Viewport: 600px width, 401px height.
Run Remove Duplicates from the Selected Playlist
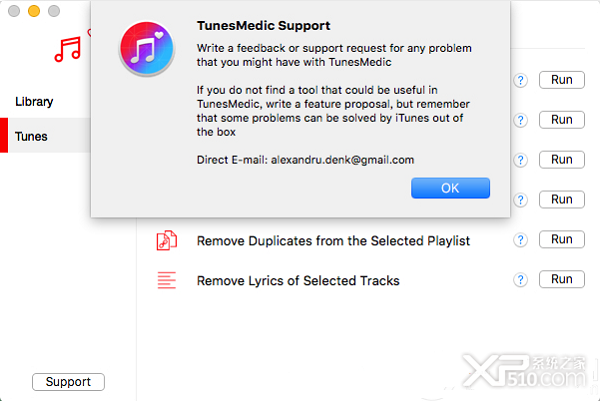(x=561, y=239)
